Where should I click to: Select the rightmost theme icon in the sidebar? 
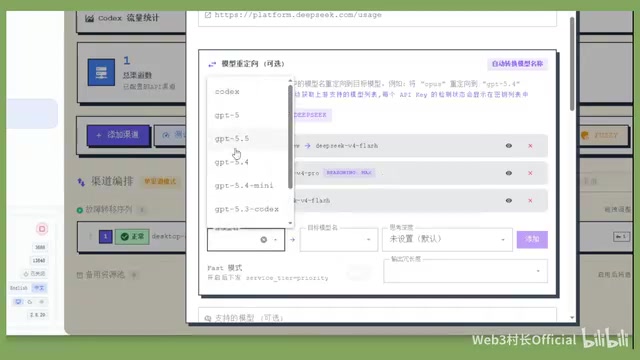click(x=41, y=302)
